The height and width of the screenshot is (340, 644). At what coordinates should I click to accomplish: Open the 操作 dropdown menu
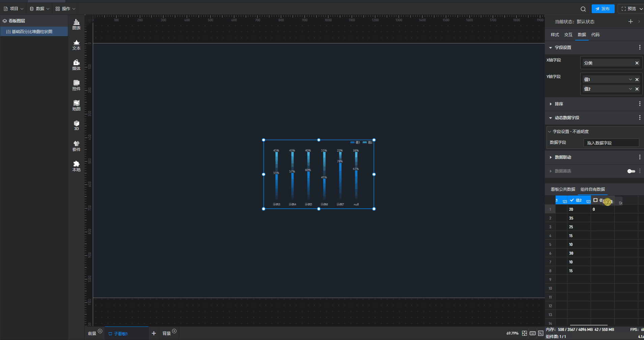coord(65,9)
